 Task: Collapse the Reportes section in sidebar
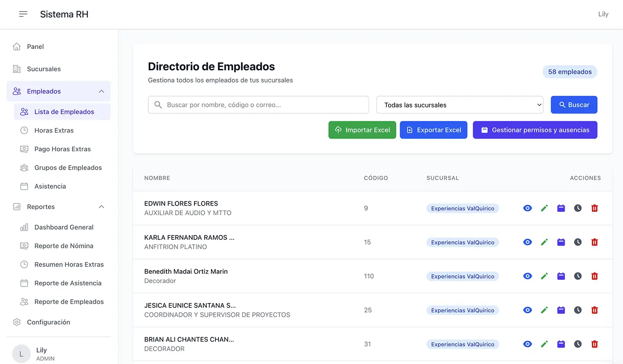tap(101, 206)
